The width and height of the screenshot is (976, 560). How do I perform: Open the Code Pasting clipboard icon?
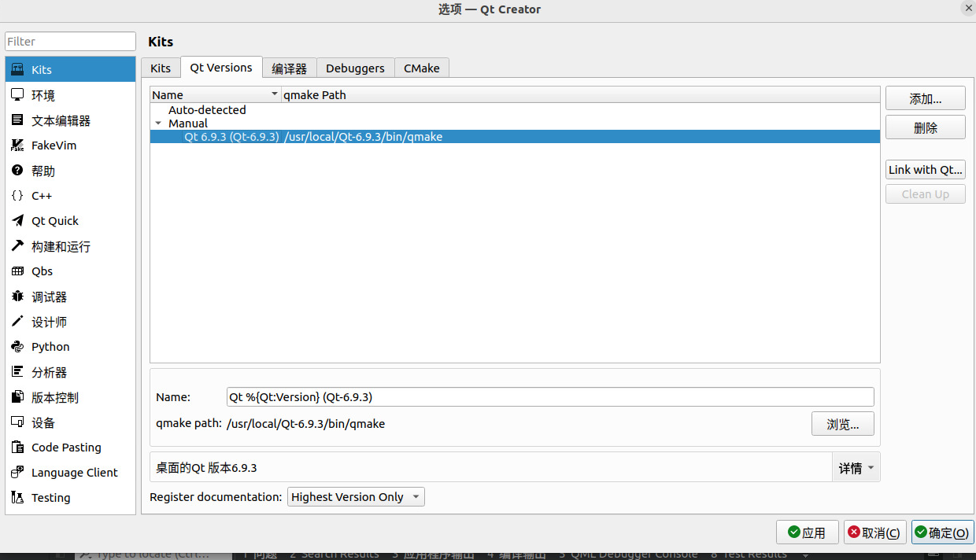pyautogui.click(x=17, y=447)
